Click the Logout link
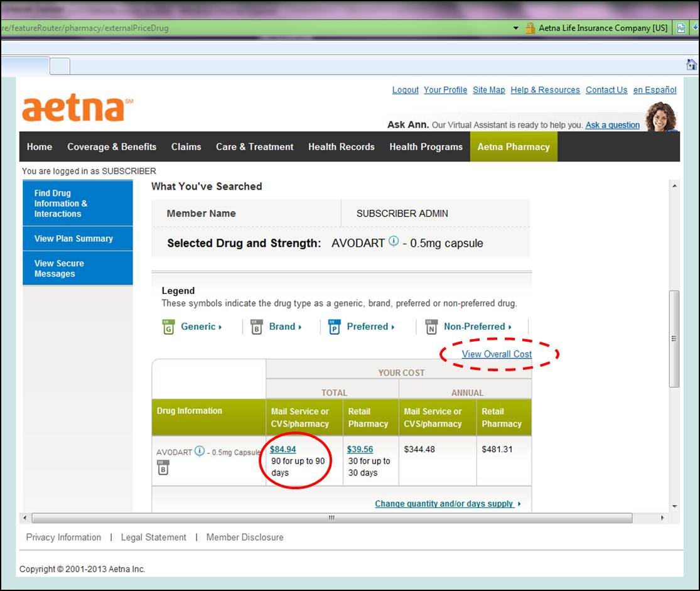The height and width of the screenshot is (591, 700). click(x=406, y=90)
